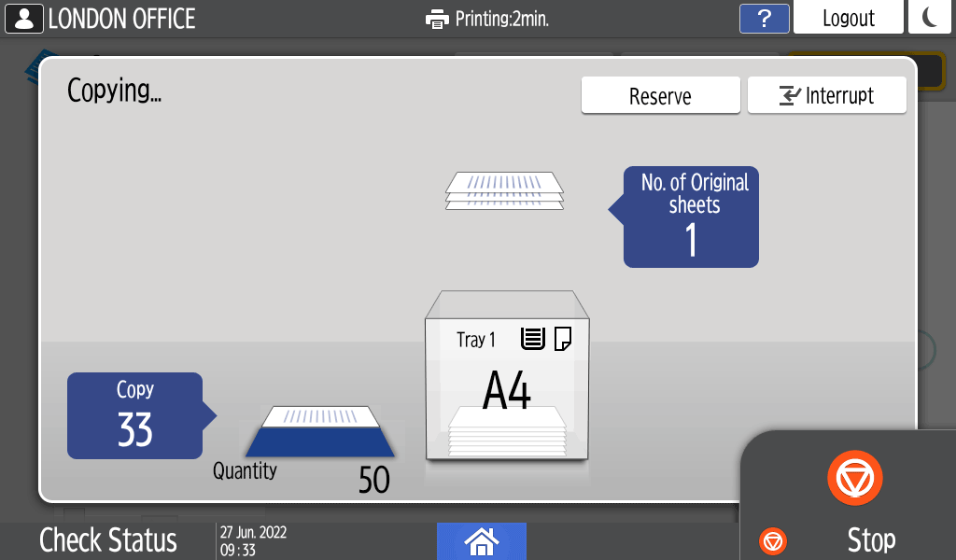The width and height of the screenshot is (956, 560).
Task: Tap the Copy 33 progress counter
Action: click(x=134, y=414)
